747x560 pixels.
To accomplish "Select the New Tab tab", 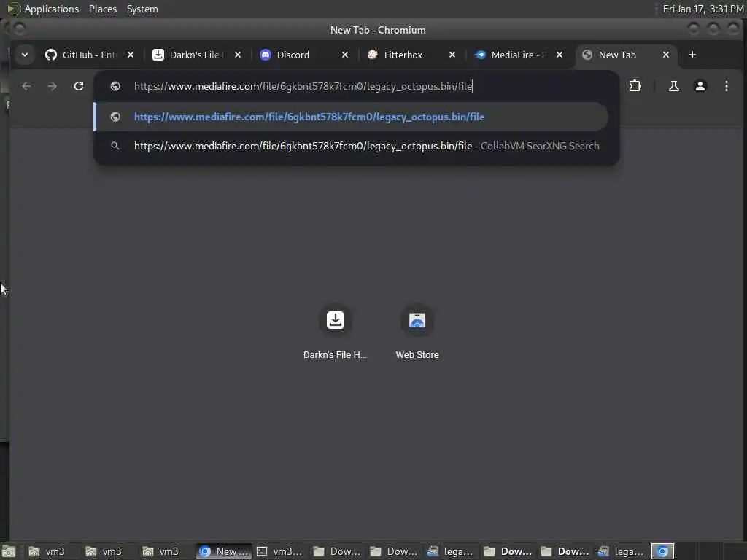I will click(625, 55).
